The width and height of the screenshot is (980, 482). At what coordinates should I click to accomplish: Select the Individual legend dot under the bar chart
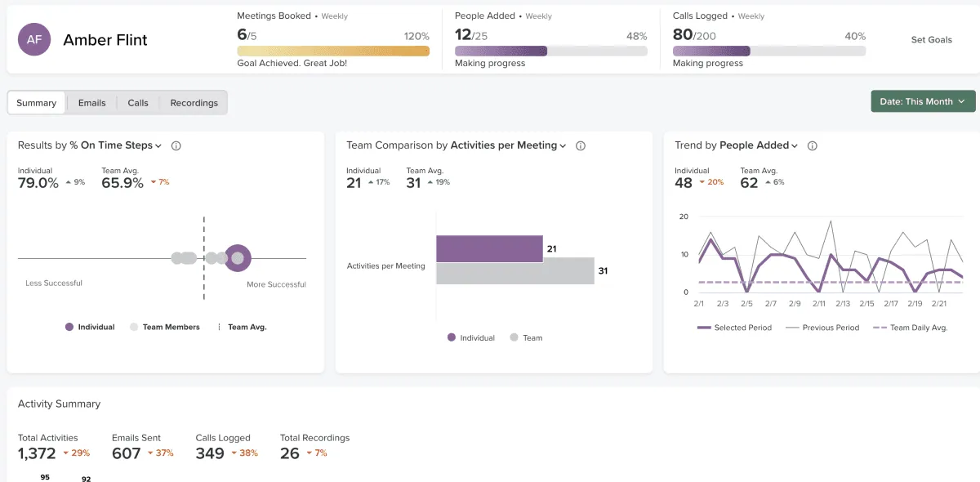(450, 337)
